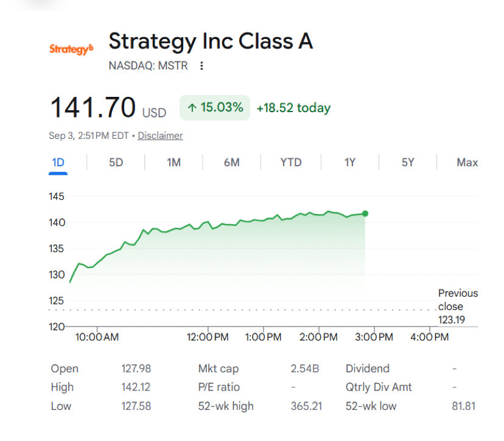Click the 52-wk high value 365.21
This screenshot has height=441, width=504.
(x=306, y=406)
